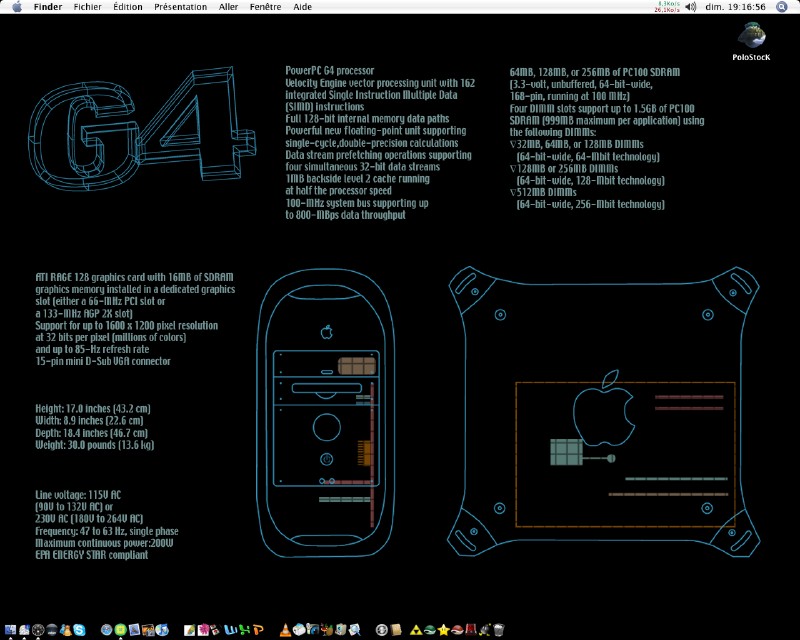Open the red turtle shell icon in dock

coord(458,630)
